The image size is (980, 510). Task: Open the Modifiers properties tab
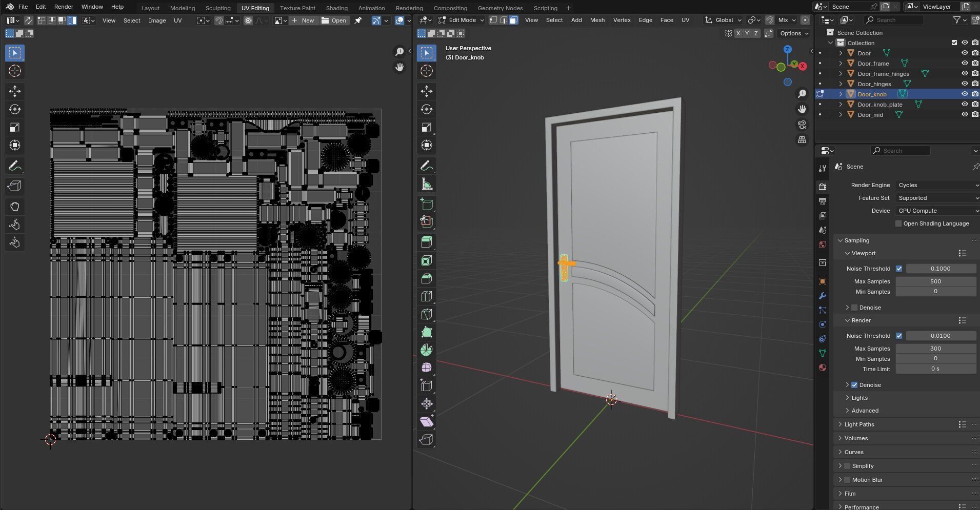[823, 296]
